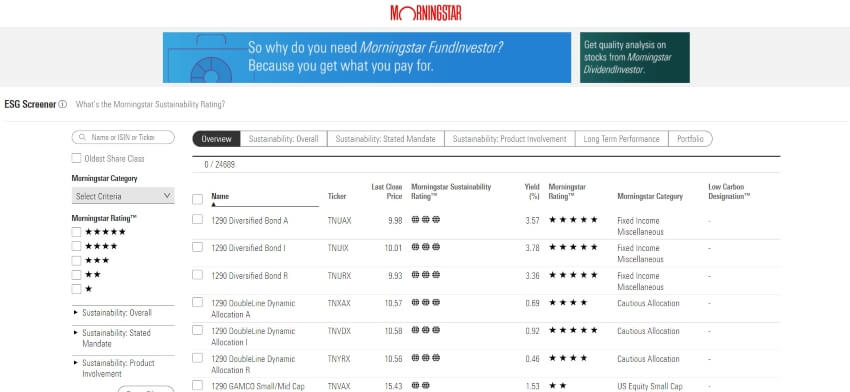
Task: Click globe icons for 1290 GAMCO Small/Mid Cap
Action: 421,385
